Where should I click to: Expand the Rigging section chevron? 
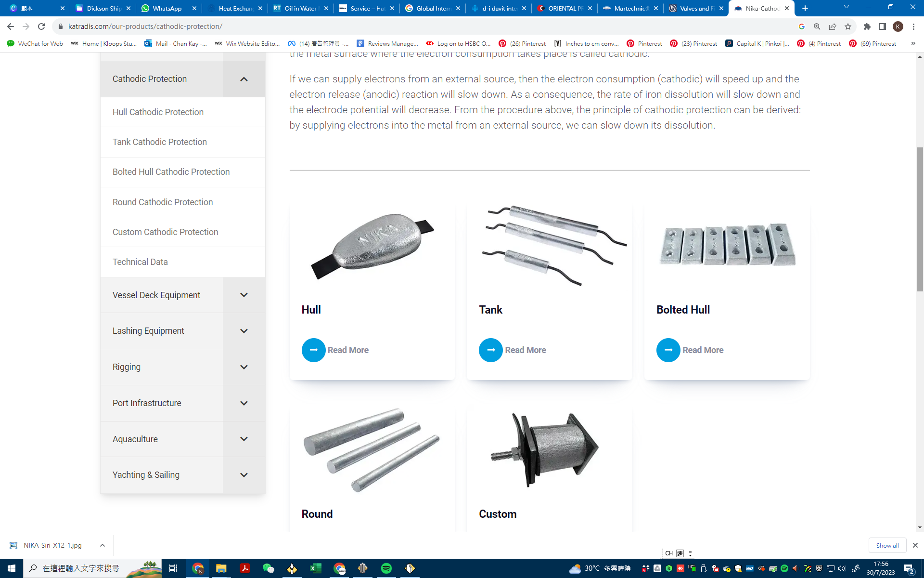coord(244,367)
